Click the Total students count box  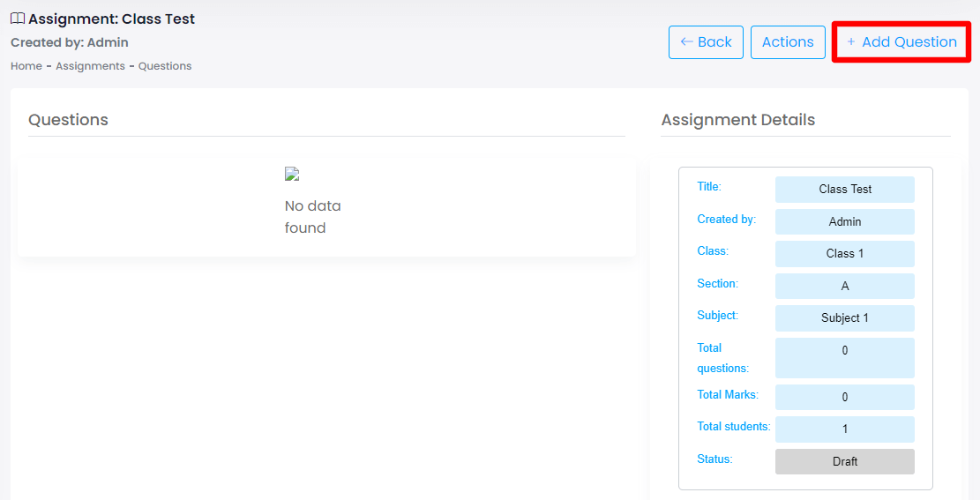844,429
